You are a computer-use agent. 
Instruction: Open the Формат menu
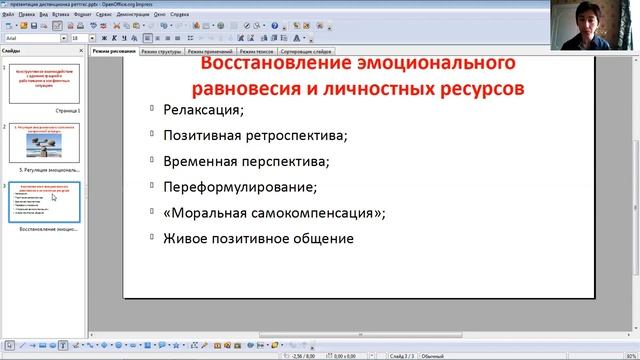[x=82, y=14]
